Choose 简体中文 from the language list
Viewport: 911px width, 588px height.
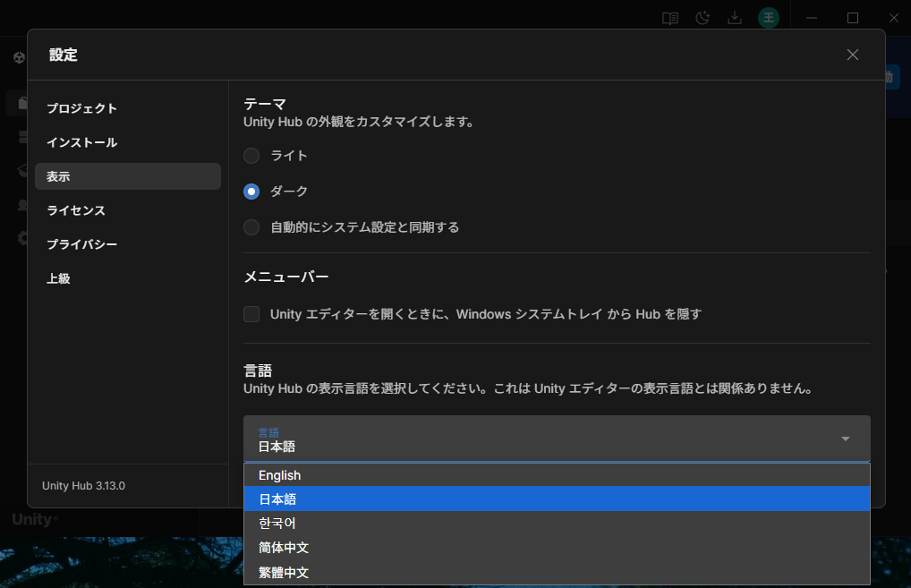coord(557,548)
